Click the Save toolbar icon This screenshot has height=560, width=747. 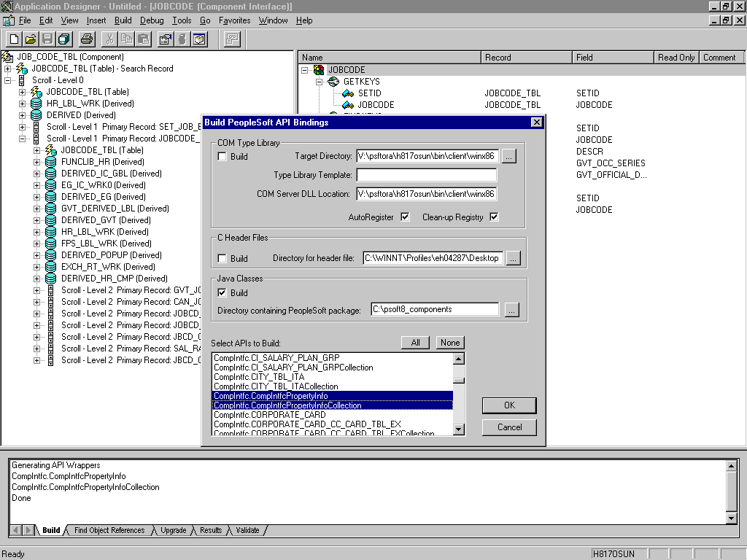click(47, 39)
